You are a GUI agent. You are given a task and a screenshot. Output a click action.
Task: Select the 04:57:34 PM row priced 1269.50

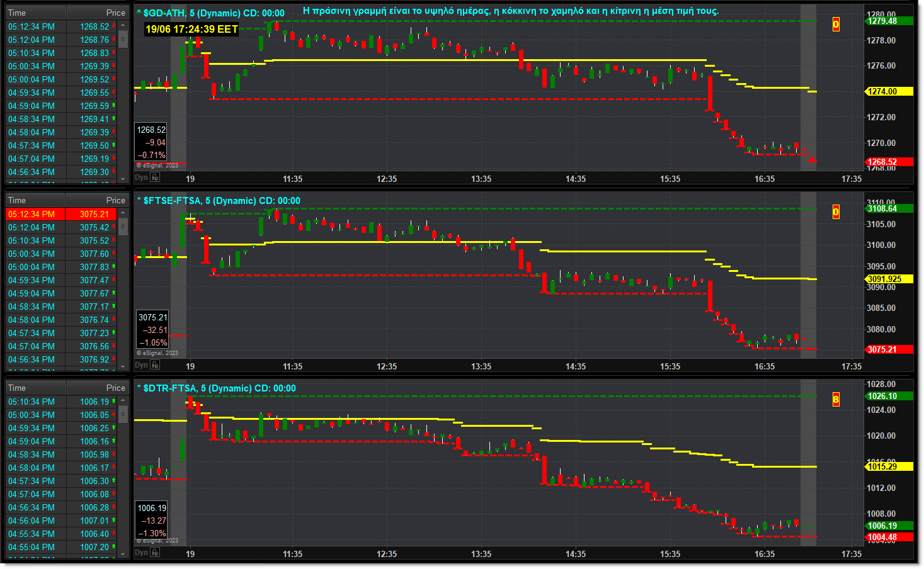point(62,145)
